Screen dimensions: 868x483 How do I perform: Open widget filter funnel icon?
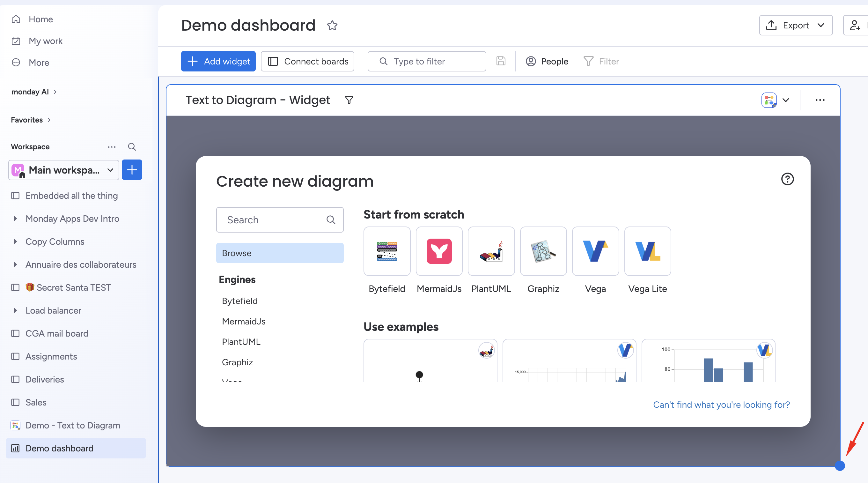(x=349, y=100)
